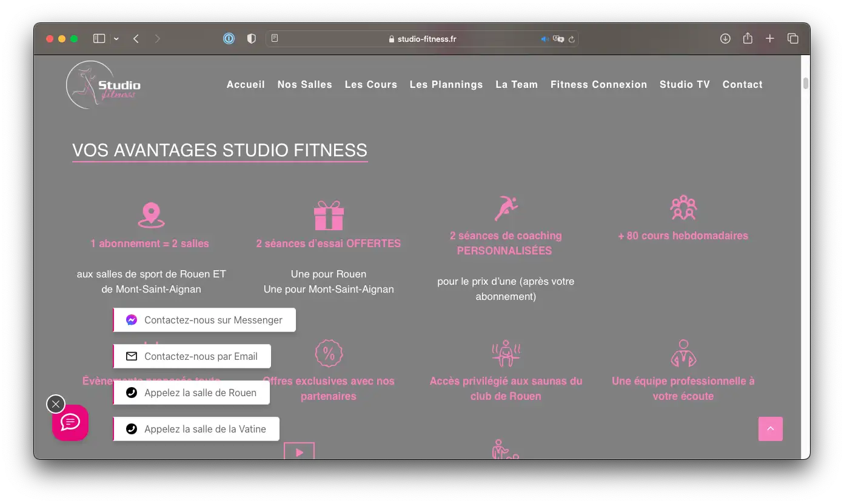Open the Nos Salles menu

click(304, 85)
